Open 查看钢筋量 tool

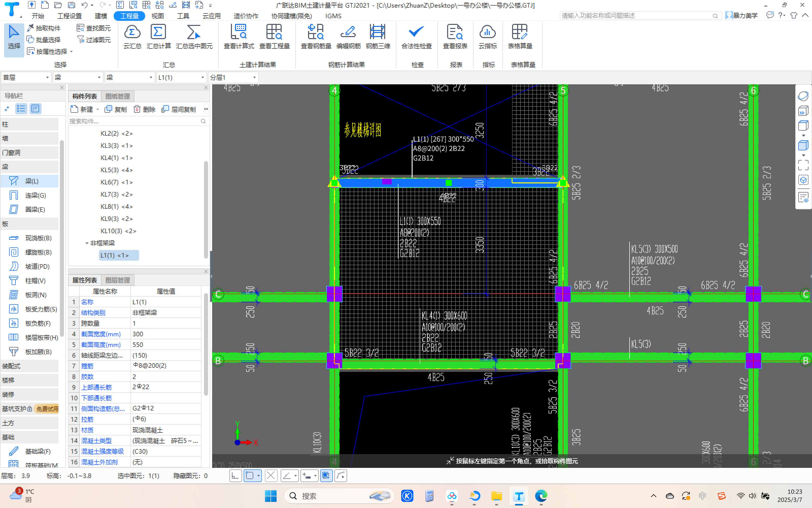[316, 37]
